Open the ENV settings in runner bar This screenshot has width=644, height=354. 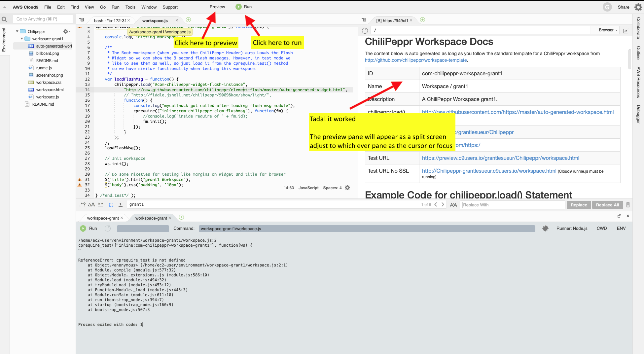pos(621,228)
